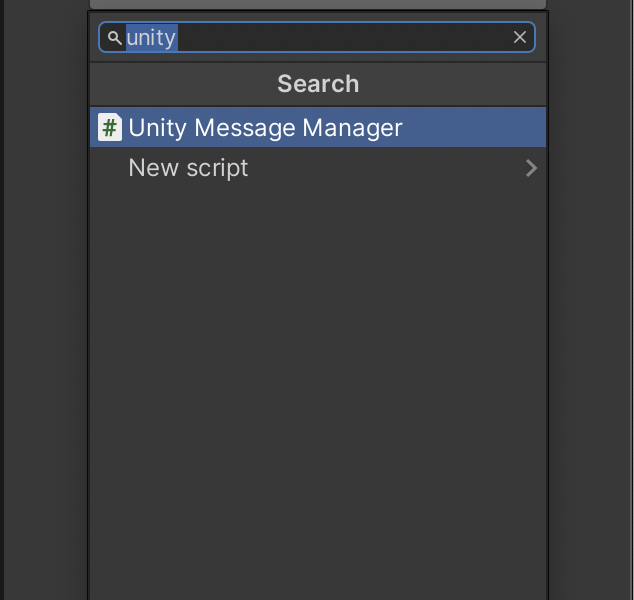
Task: Click the green hash script icon
Action: pyautogui.click(x=110, y=128)
